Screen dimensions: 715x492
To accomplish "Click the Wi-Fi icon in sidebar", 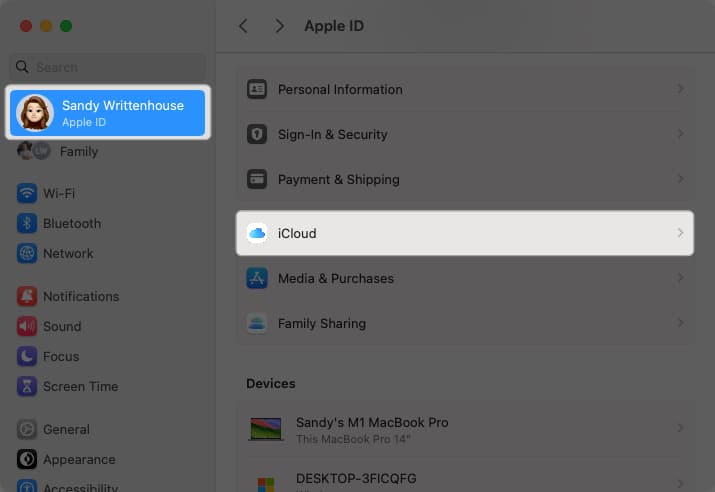I will pos(27,193).
